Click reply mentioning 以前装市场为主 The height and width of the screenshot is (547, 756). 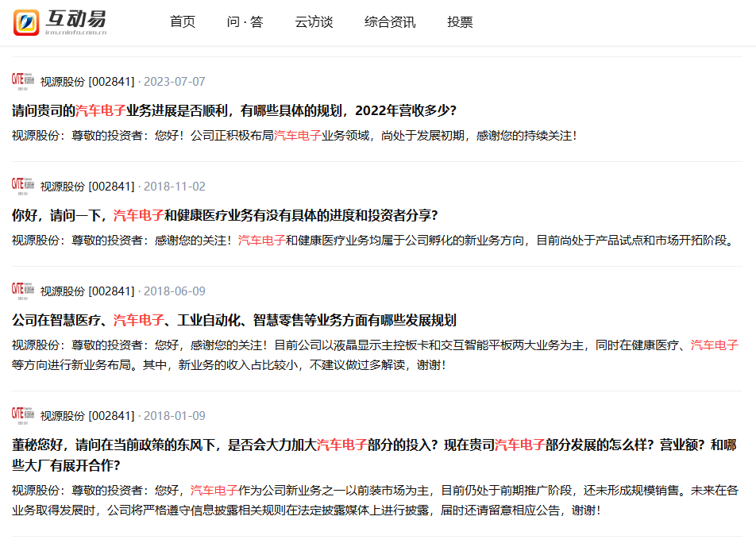pos(375,500)
